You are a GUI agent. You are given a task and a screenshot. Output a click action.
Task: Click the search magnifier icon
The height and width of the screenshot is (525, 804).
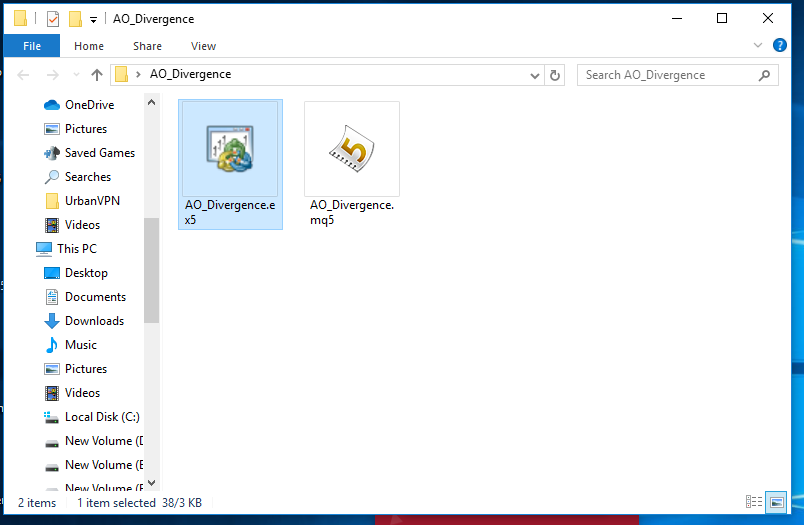point(764,75)
